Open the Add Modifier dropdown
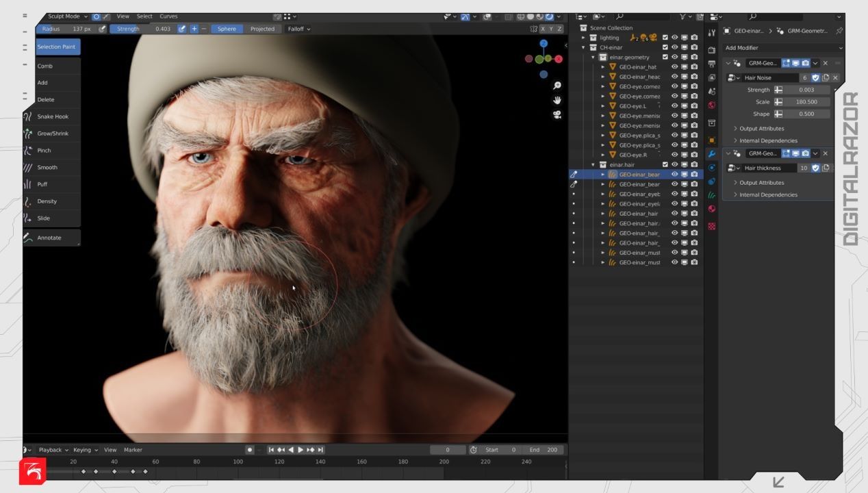The height and width of the screenshot is (493, 868). pyautogui.click(x=783, y=48)
